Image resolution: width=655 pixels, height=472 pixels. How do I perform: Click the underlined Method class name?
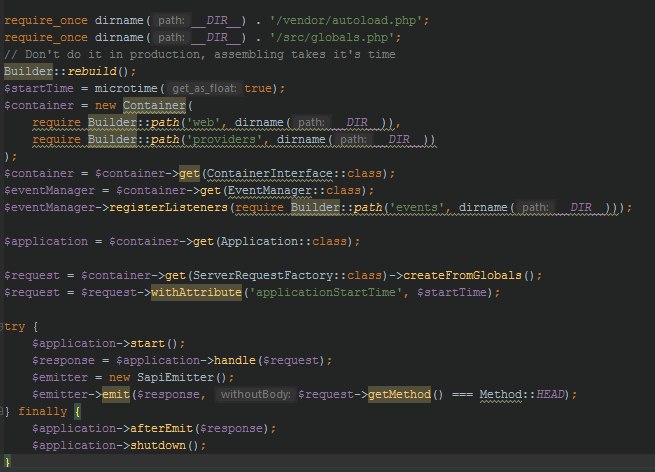[500, 395]
